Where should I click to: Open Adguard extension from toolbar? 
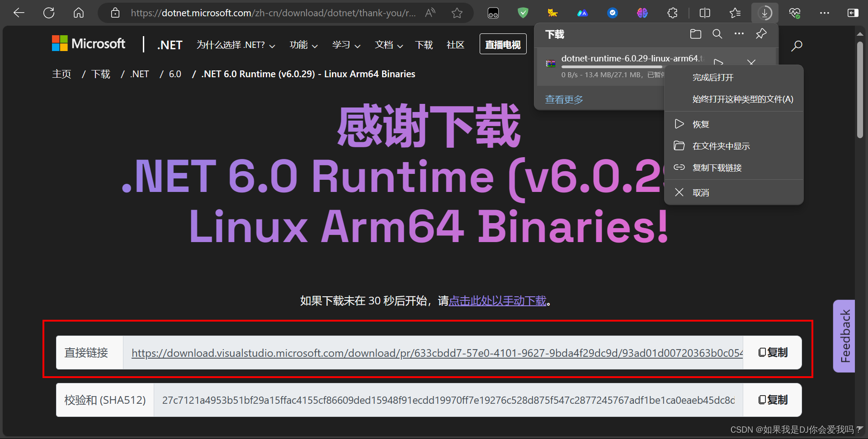pos(523,13)
